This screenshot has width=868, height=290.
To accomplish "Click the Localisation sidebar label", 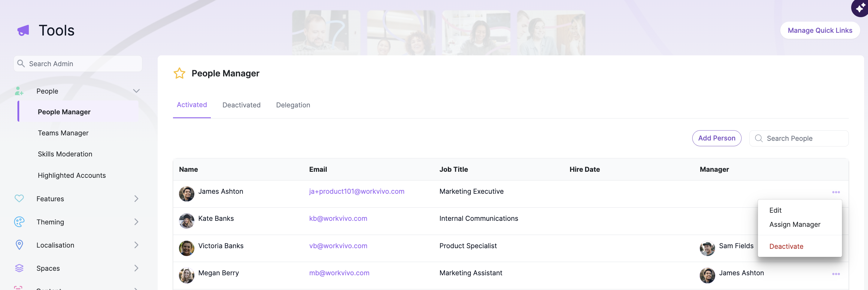I will click(55, 245).
